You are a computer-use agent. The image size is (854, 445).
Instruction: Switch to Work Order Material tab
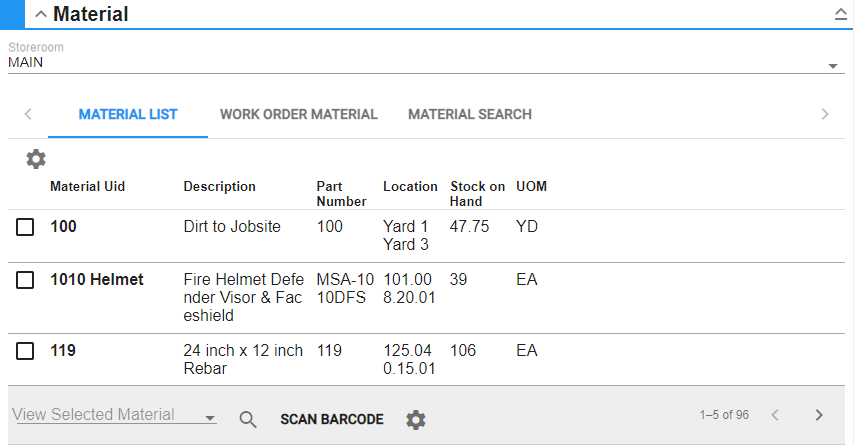click(x=298, y=114)
